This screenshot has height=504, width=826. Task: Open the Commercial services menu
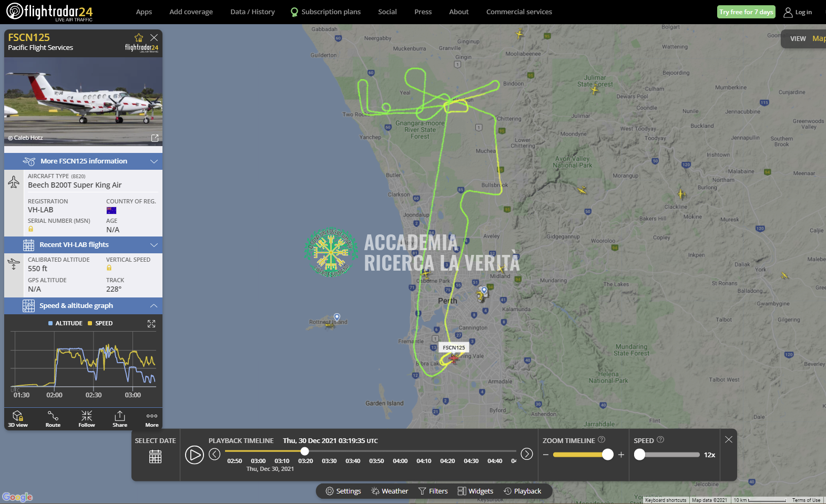519,12
